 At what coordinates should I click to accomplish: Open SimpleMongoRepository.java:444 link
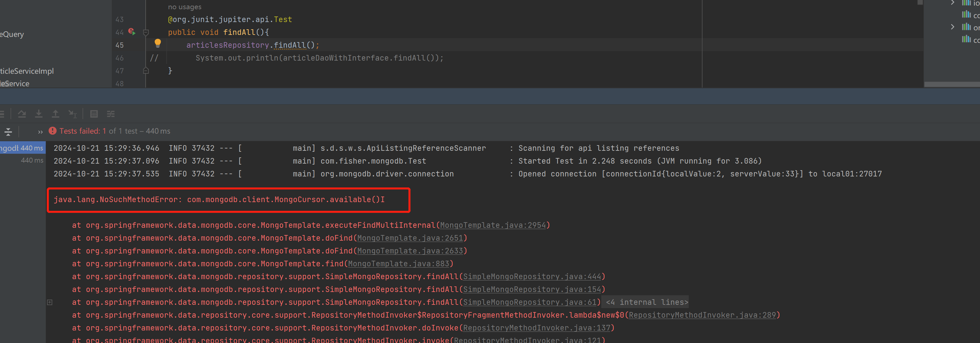click(x=532, y=277)
